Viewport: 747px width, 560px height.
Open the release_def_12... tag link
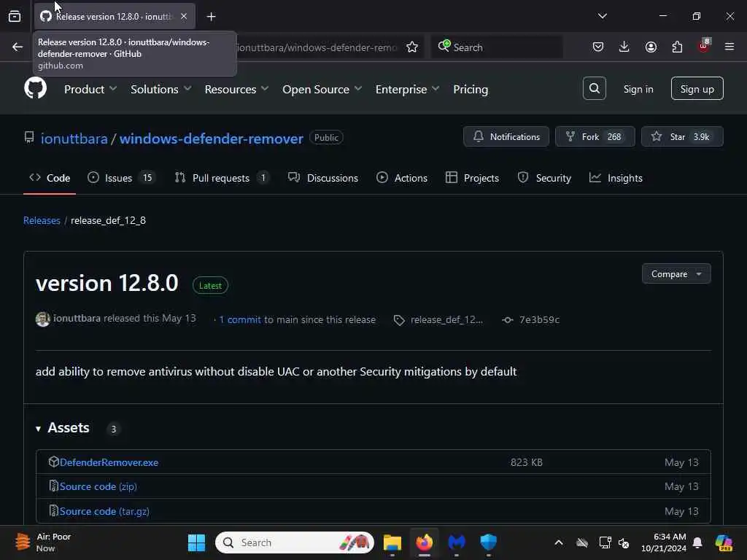[446, 319]
